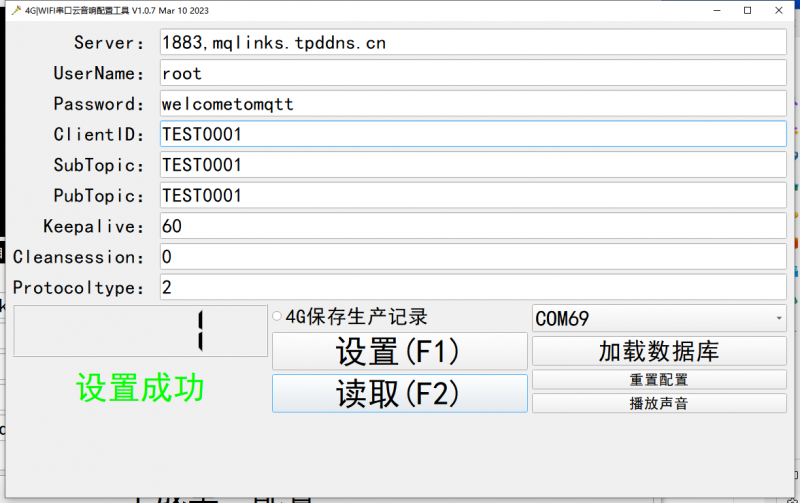The width and height of the screenshot is (800, 503).
Task: Click the app icon in the title bar
Action: [16, 10]
